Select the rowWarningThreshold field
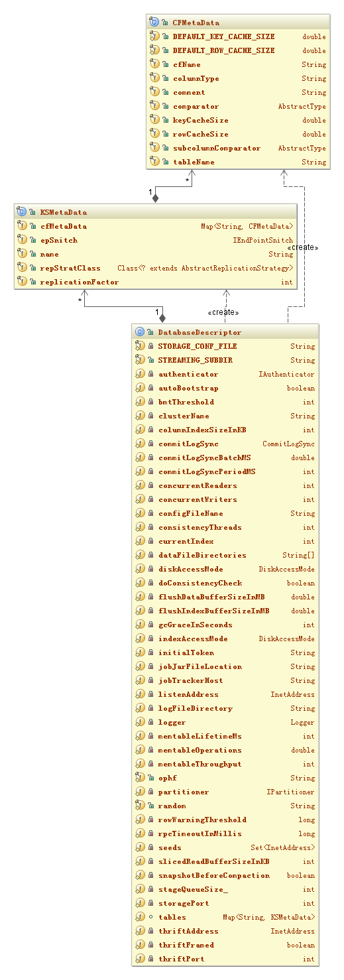Viewport: 344px width, 980px height. point(225,820)
